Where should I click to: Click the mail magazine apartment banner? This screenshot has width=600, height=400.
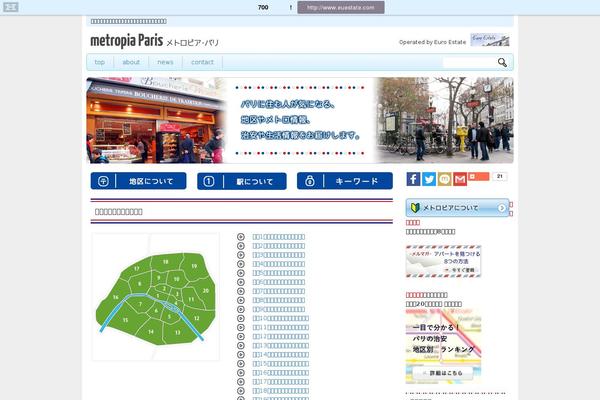pos(443,261)
